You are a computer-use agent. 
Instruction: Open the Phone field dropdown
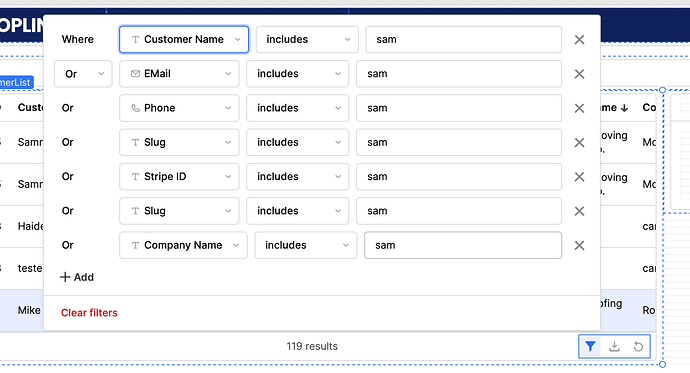[179, 108]
